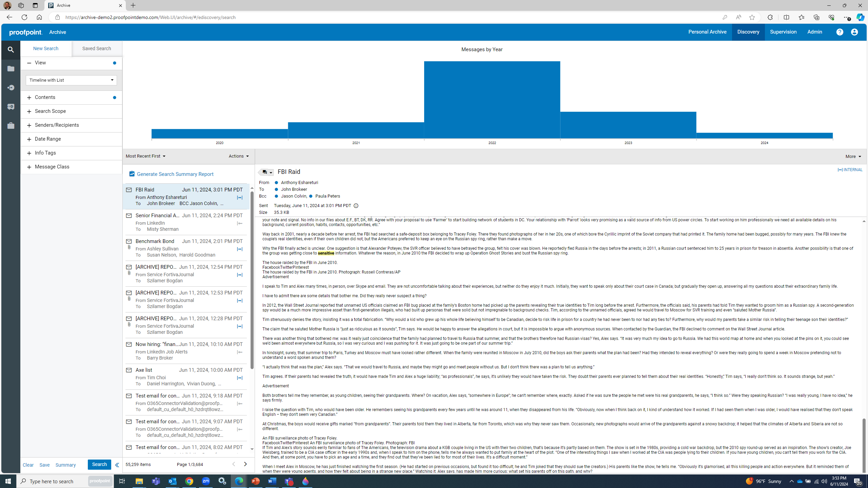Switch to the Saved Search tab
868x488 pixels.
click(97, 48)
